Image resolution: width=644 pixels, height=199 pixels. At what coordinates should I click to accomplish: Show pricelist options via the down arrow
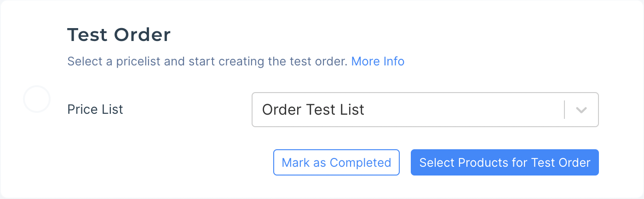click(581, 110)
